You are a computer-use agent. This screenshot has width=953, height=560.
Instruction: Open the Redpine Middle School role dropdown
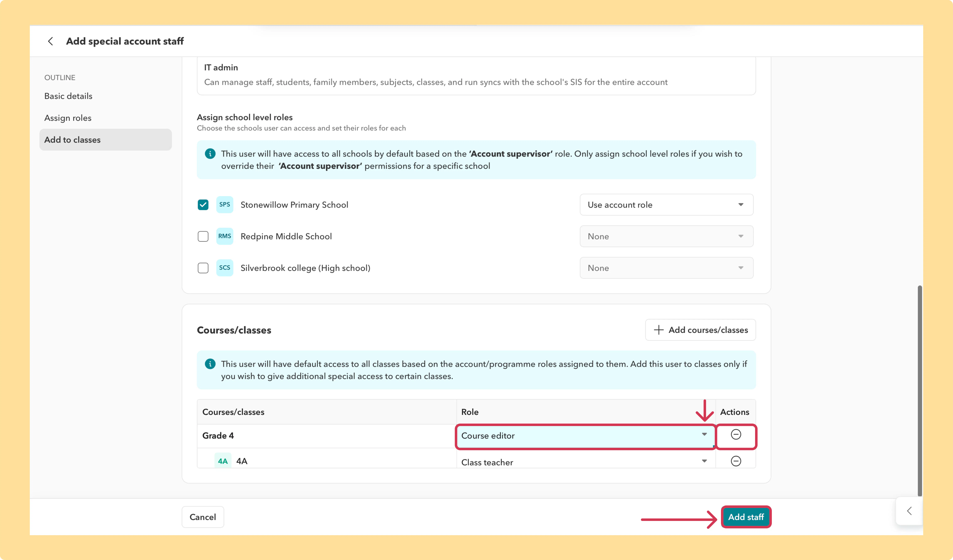tap(666, 236)
